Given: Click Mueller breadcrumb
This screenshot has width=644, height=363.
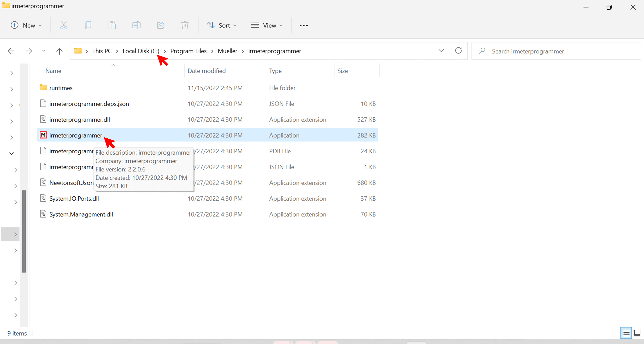Looking at the screenshot, I should (227, 51).
